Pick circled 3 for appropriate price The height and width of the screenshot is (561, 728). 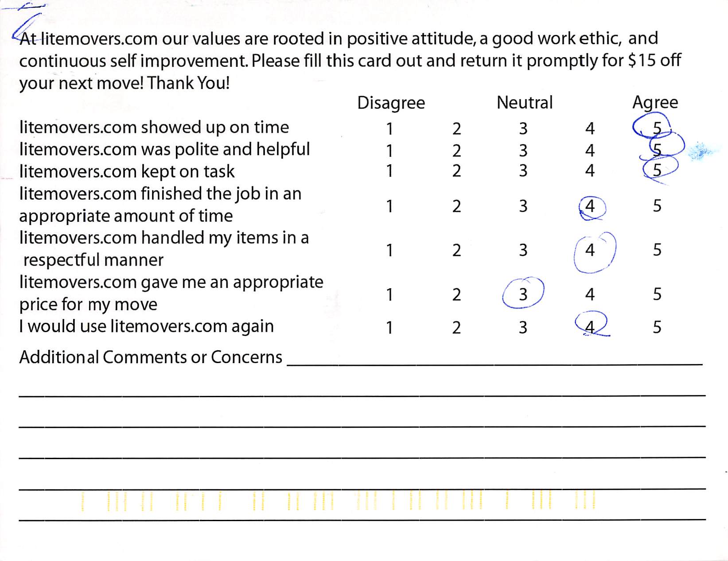[523, 294]
